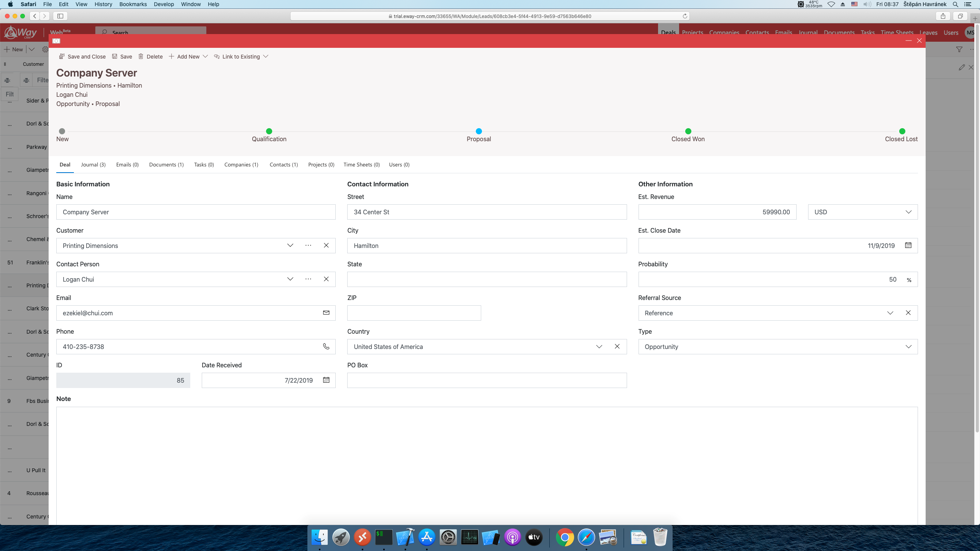Switch to the Journal (3) tab

click(93, 165)
